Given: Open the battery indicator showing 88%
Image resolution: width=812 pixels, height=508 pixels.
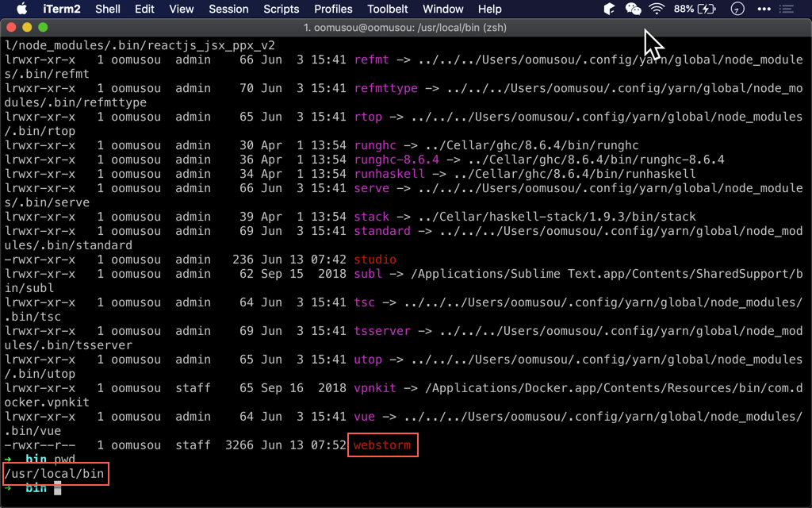Looking at the screenshot, I should 698,9.
